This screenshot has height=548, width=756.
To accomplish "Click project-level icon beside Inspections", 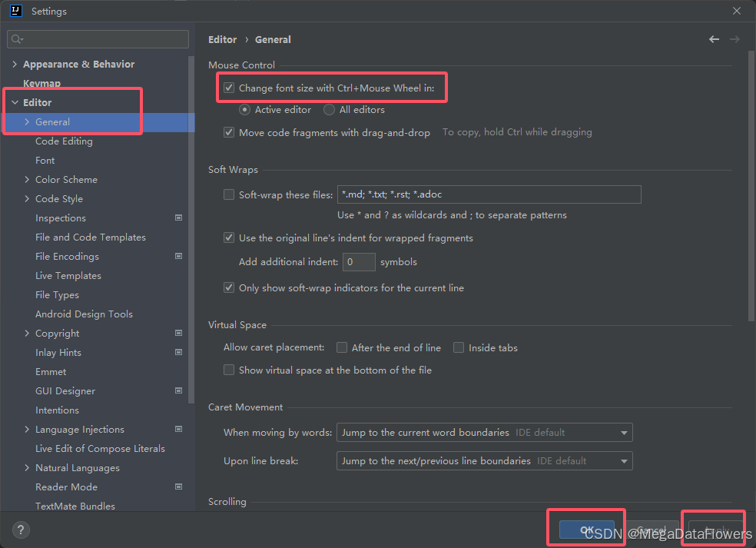I will 178,218.
